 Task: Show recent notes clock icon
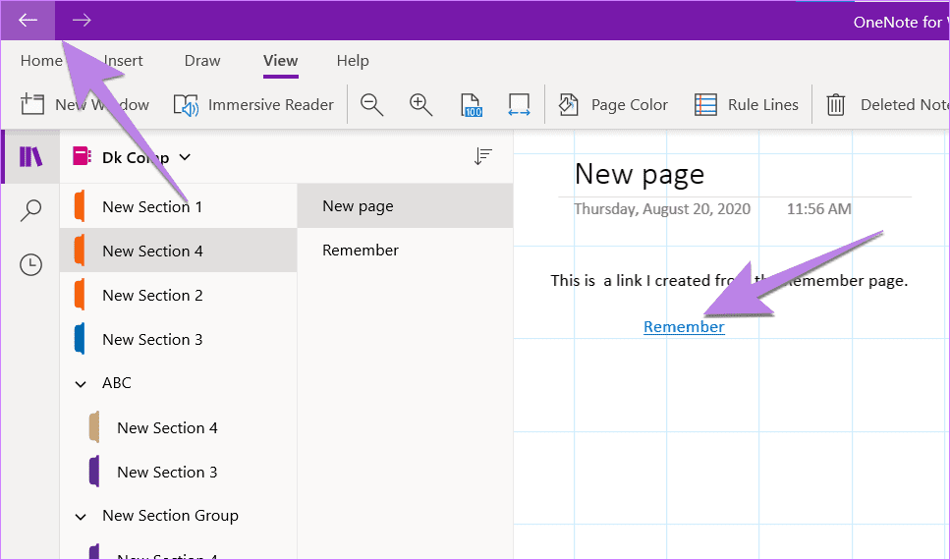tap(30, 265)
